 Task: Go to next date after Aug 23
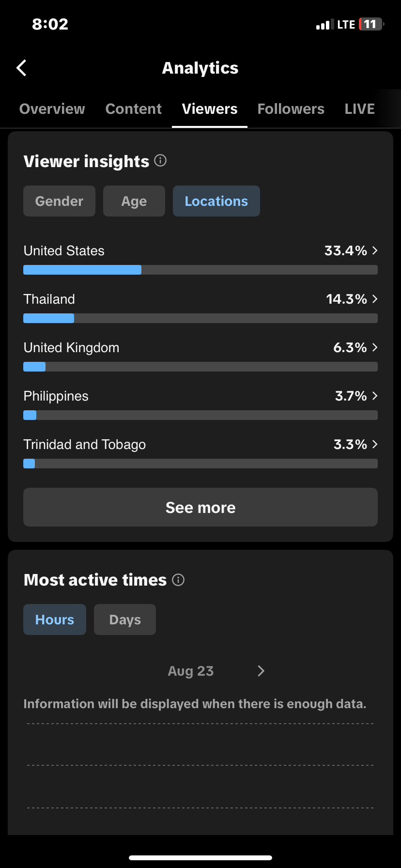click(261, 671)
